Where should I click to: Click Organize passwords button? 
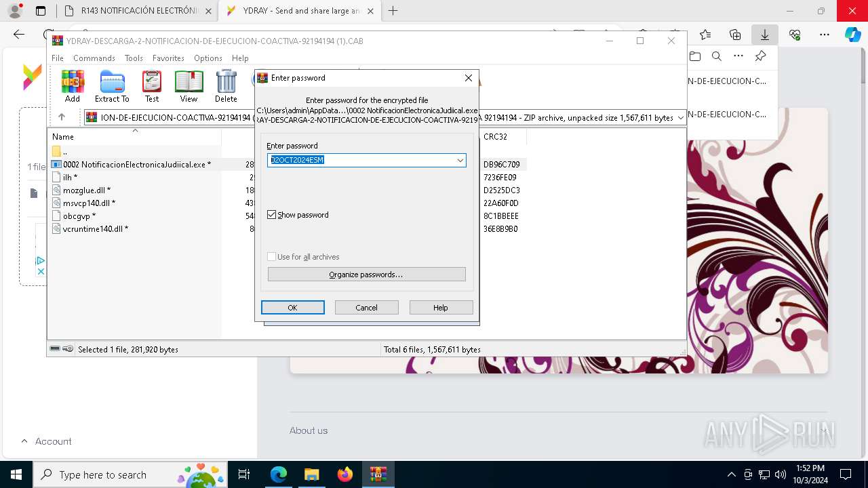click(366, 274)
